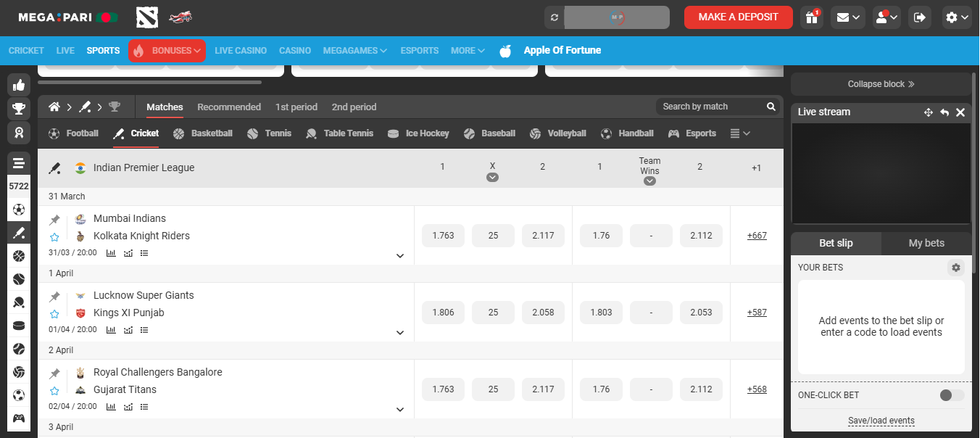Click the thumbs-up icon in left sidebar

(x=19, y=85)
